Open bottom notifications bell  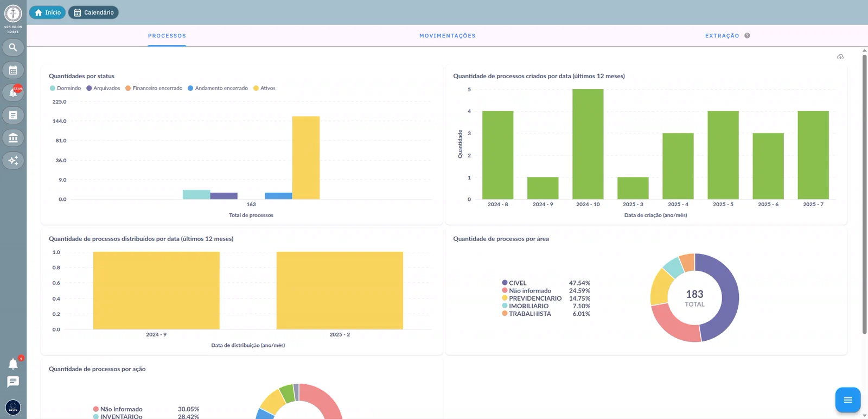(x=13, y=364)
